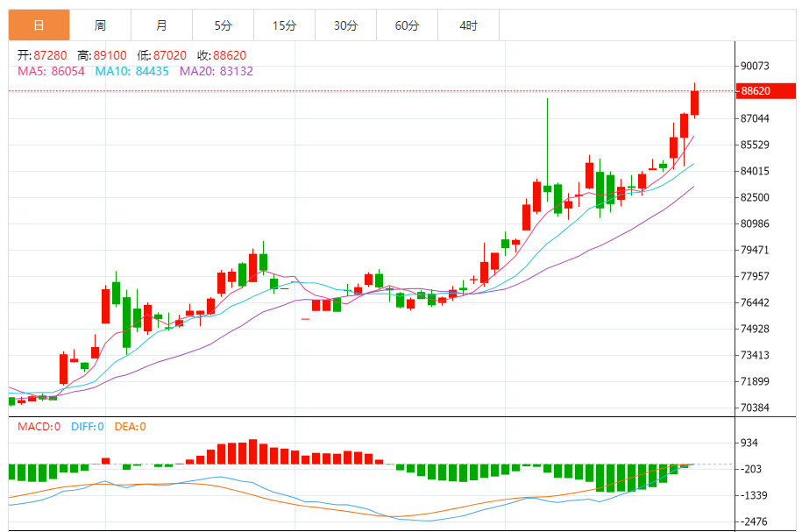Click the MACD:0 indicator label
The height and width of the screenshot is (532, 802).
click(x=39, y=427)
